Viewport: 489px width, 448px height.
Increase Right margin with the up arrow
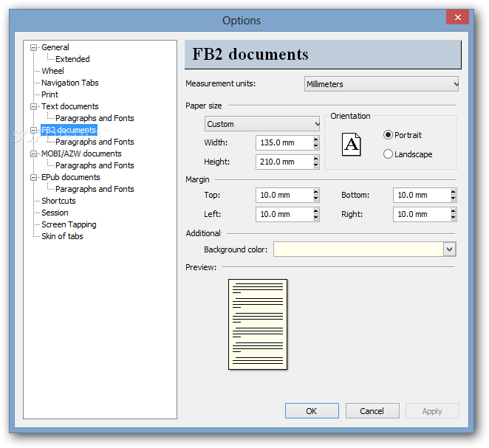(x=453, y=211)
